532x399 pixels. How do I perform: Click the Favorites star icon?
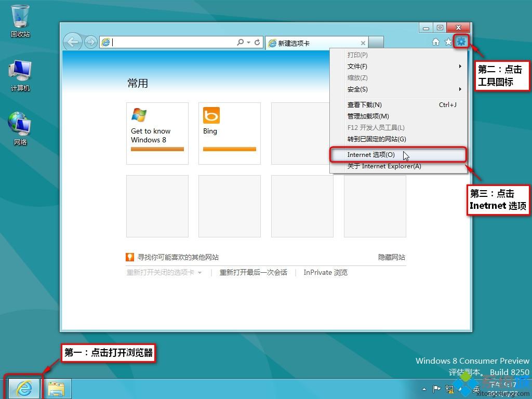pyautogui.click(x=448, y=42)
